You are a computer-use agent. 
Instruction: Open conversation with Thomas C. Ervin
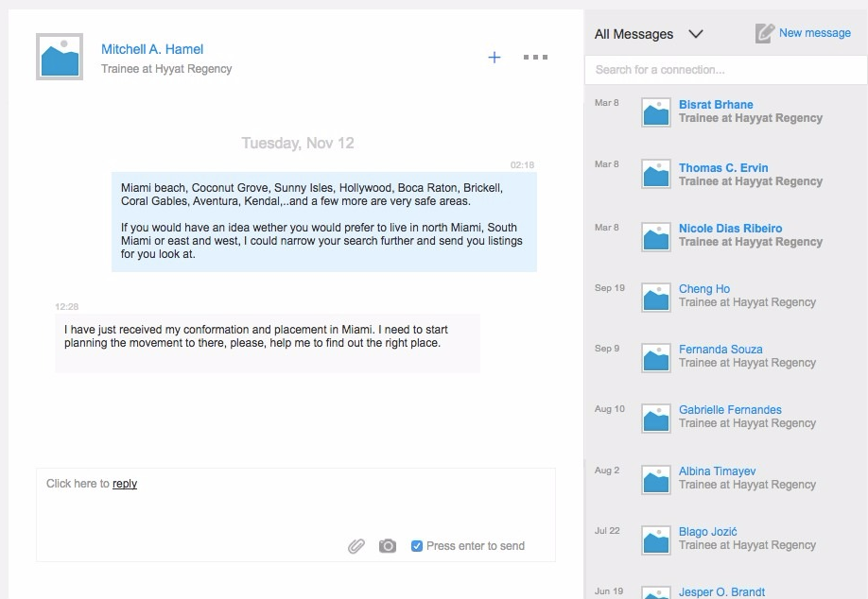tap(723, 168)
